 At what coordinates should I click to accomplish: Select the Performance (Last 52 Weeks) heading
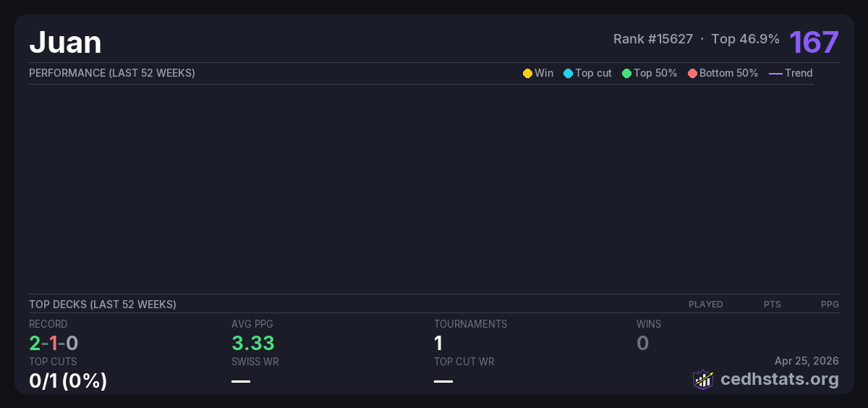[112, 73]
